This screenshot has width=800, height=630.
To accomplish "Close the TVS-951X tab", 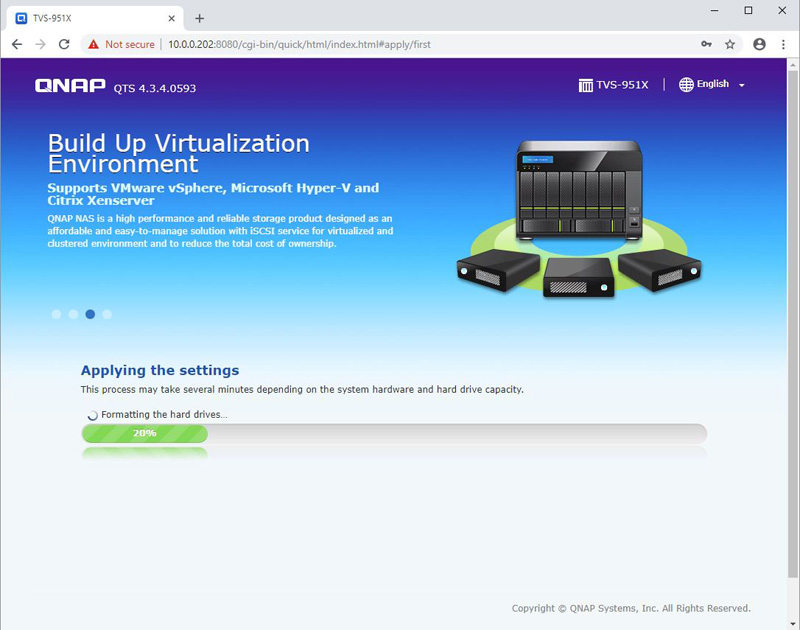I will tap(171, 18).
